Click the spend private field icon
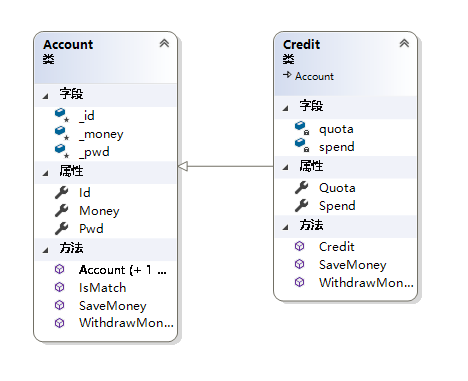The image size is (468, 381). (x=302, y=145)
